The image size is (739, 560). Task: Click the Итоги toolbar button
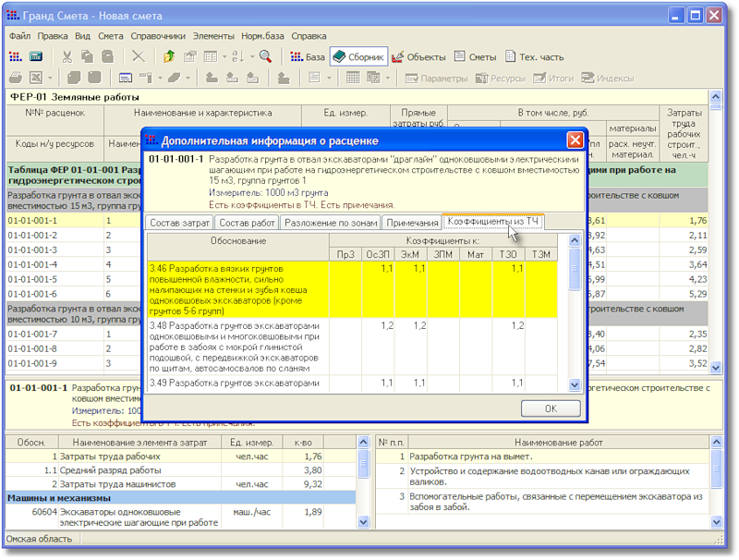point(553,79)
